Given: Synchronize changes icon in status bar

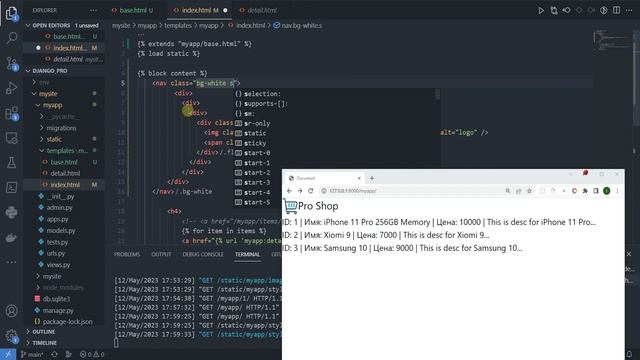Looking at the screenshot, I should coord(54,354).
